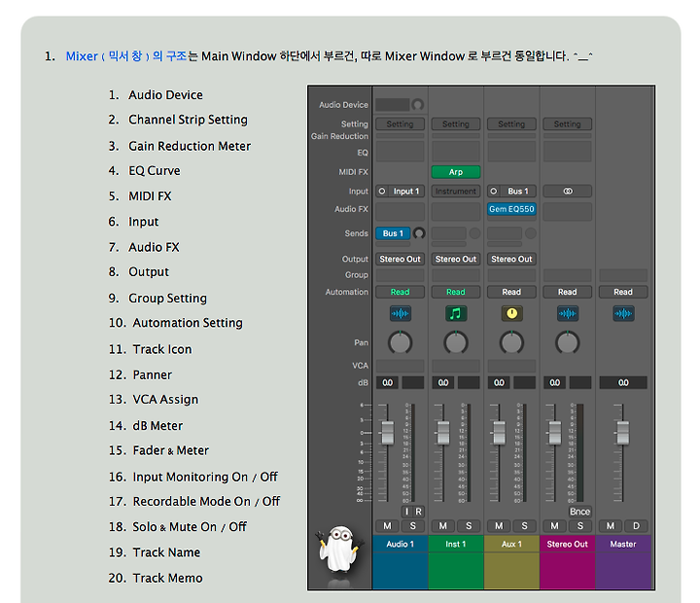Click the Bus 1 send on Audio 1
Viewport: 700px width, 603px height.
tap(393, 233)
